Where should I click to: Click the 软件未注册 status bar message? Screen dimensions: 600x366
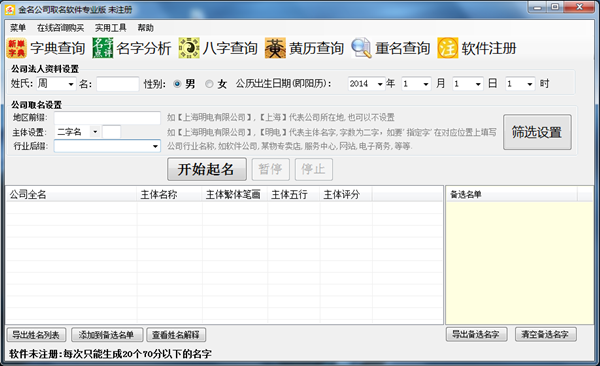110,354
